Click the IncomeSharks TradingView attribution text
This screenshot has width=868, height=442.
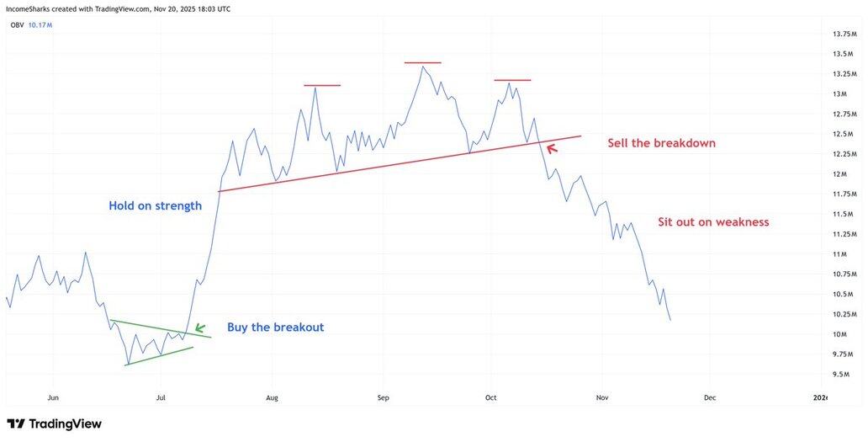pyautogui.click(x=118, y=8)
